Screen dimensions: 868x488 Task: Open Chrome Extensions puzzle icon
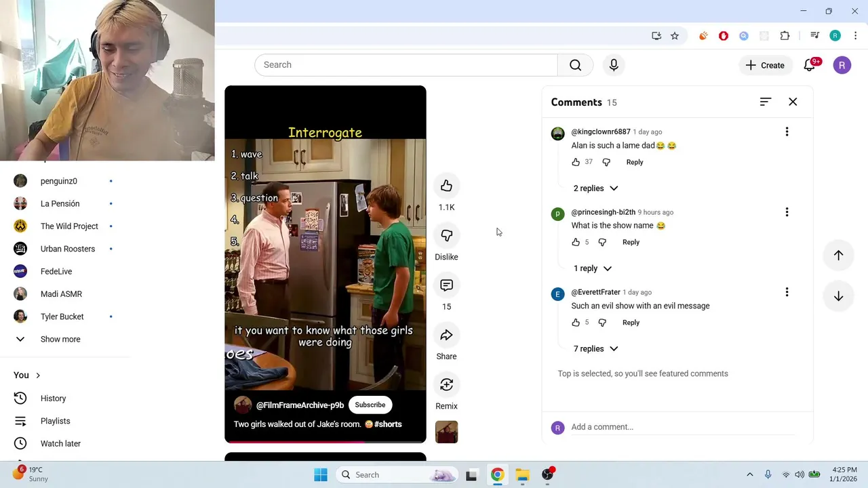(x=785, y=36)
